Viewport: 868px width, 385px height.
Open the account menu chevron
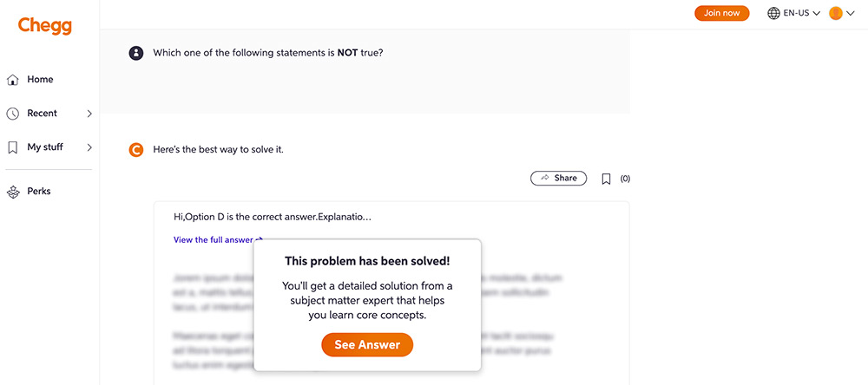click(x=851, y=14)
